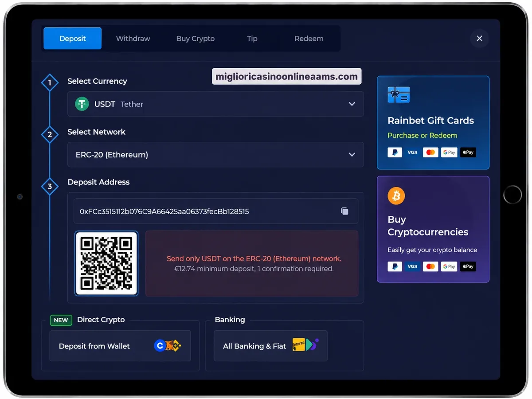
Task: Click the Tether USDT coin icon
Action: coord(82,104)
